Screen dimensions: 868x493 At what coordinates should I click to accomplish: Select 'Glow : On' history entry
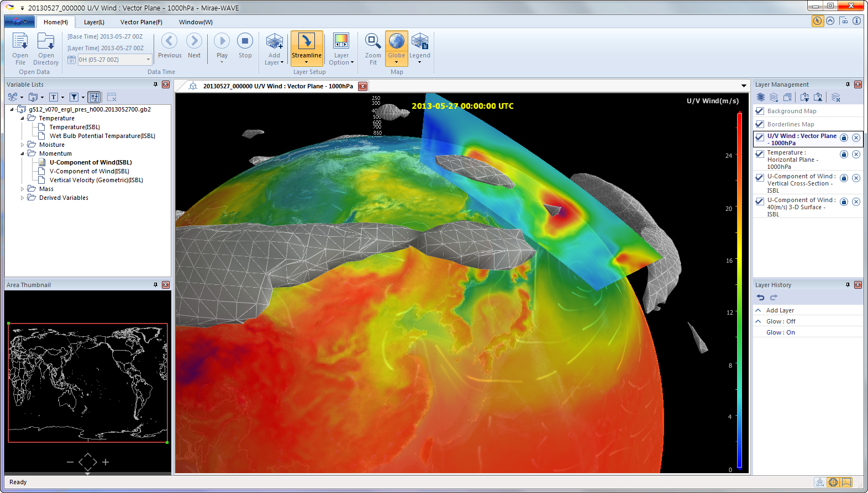[x=781, y=332]
